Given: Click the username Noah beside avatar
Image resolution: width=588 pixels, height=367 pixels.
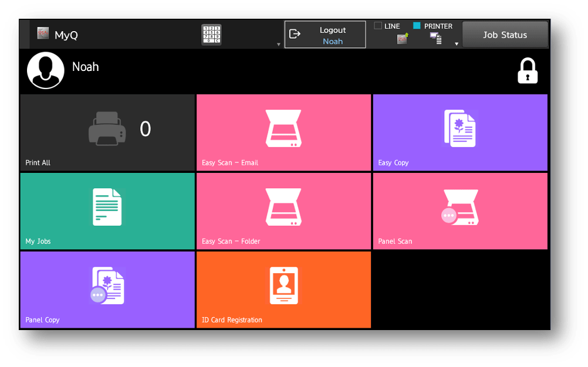Looking at the screenshot, I should pos(86,67).
